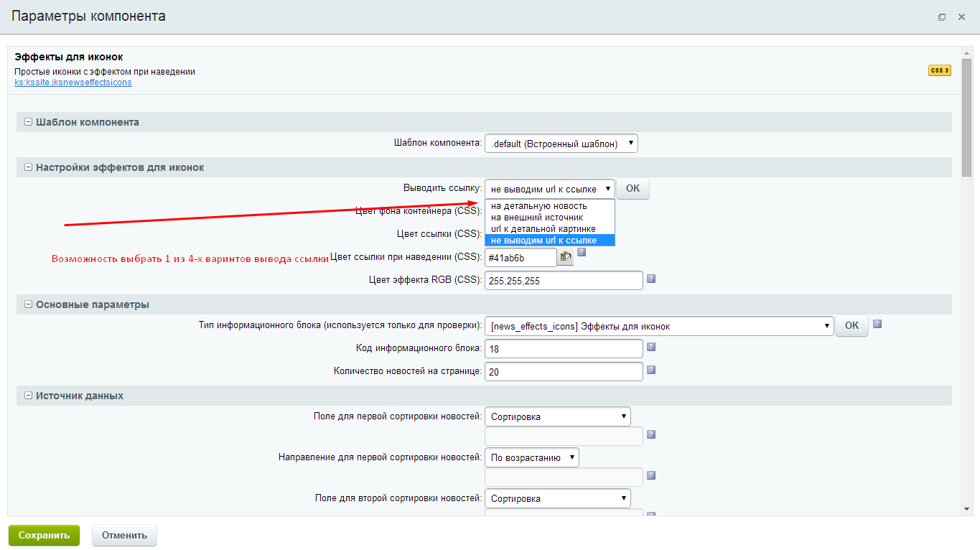This screenshot has height=550, width=980.
Task: Maximize the Параметры компонента dialog
Action: 942,17
